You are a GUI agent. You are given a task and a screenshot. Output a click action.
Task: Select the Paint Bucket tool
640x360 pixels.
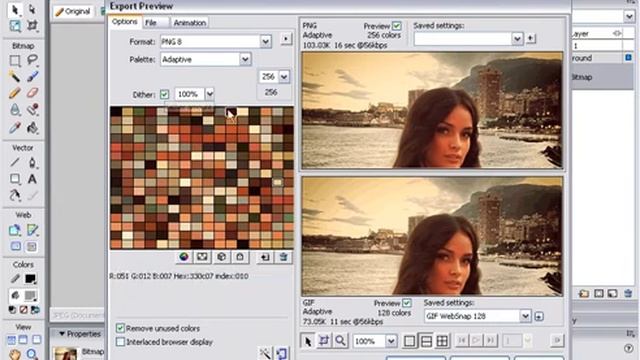point(32,128)
